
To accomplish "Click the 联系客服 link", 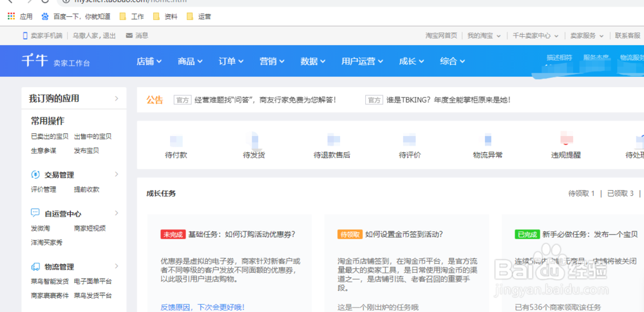I will pos(627,35).
